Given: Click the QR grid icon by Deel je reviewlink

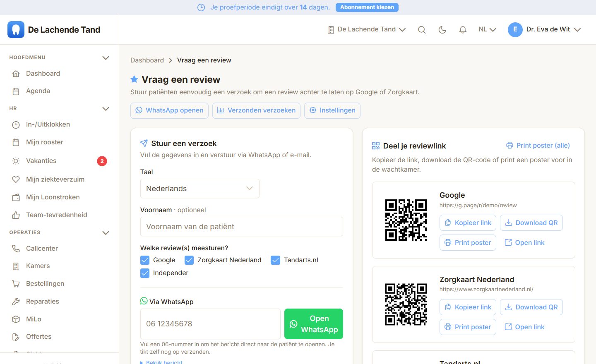Looking at the screenshot, I should click(376, 146).
